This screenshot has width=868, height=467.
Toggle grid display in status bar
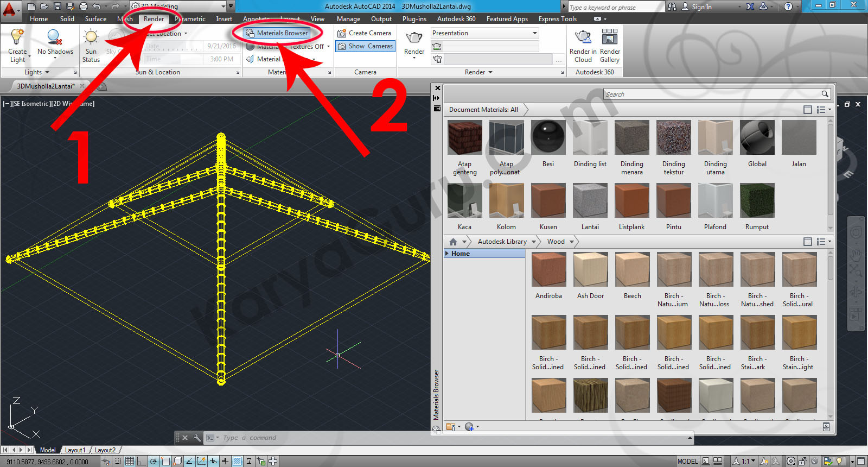130,461
